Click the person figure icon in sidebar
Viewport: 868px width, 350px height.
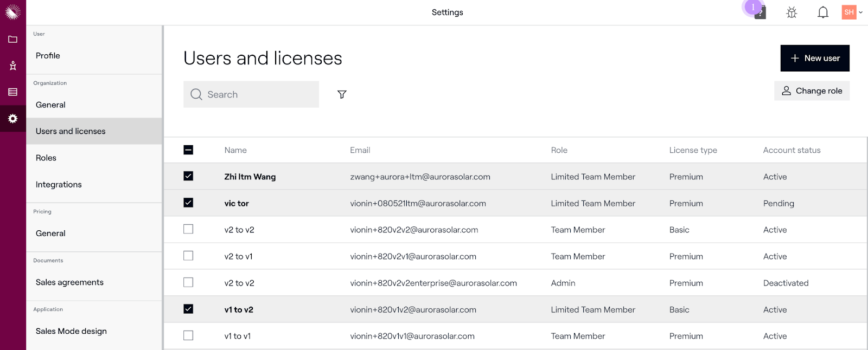12,66
